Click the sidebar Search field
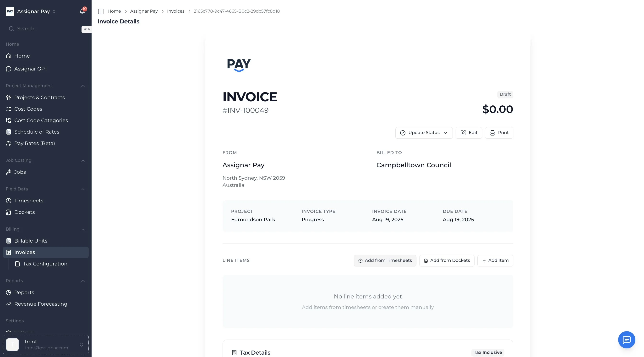This screenshot has width=644, height=357. click(45, 29)
